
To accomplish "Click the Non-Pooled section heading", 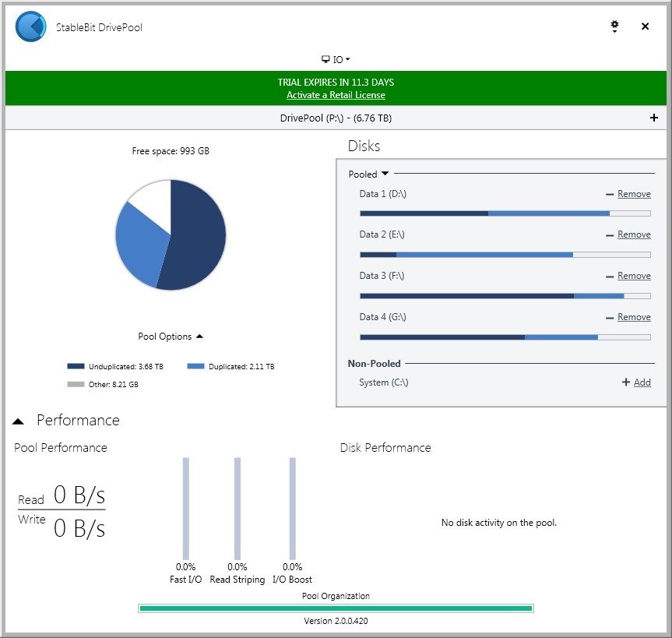I will coord(374,364).
